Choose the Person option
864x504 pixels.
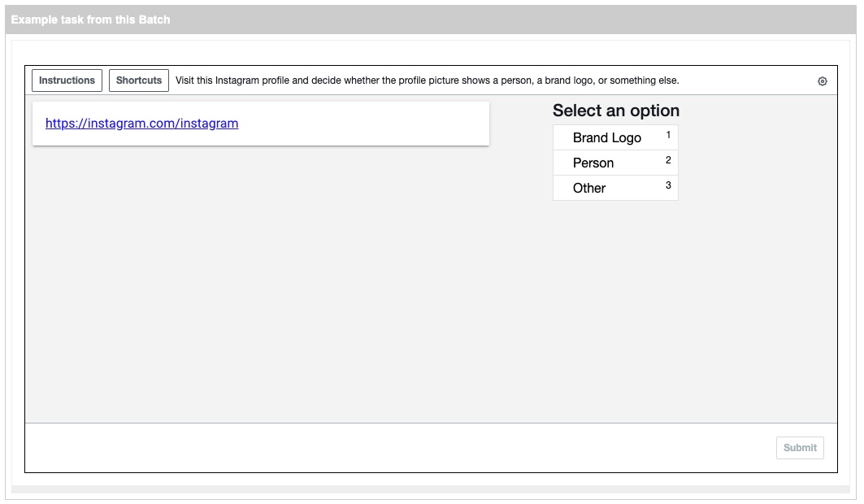(593, 163)
